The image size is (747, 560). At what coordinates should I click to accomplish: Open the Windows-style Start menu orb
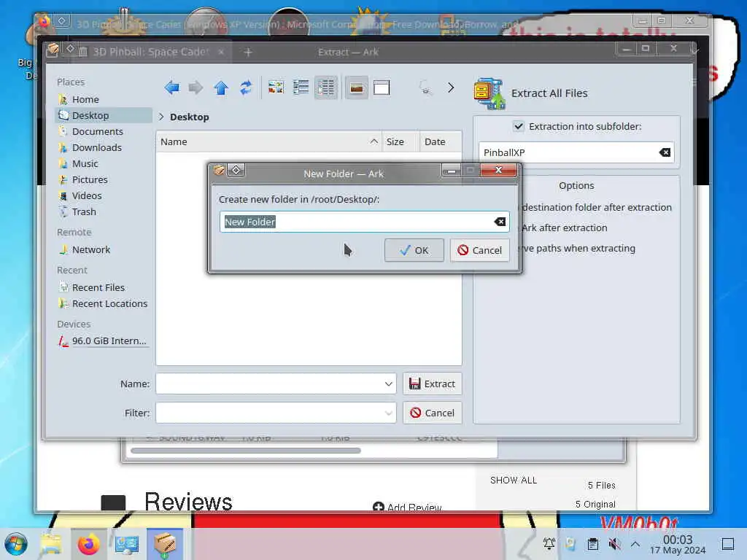click(16, 544)
